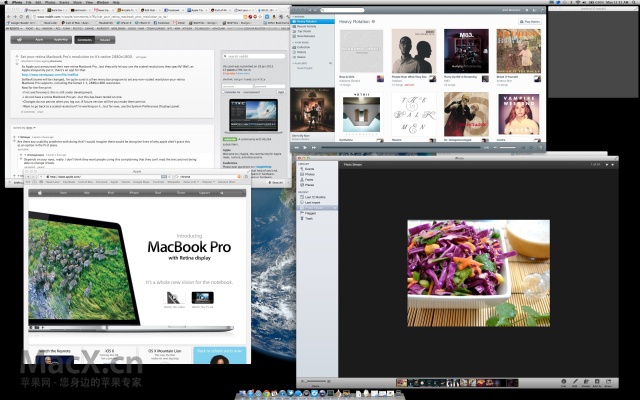Screen dimensions: 640x400
Task: Skip to next track in Rdio
Action: [314, 147]
